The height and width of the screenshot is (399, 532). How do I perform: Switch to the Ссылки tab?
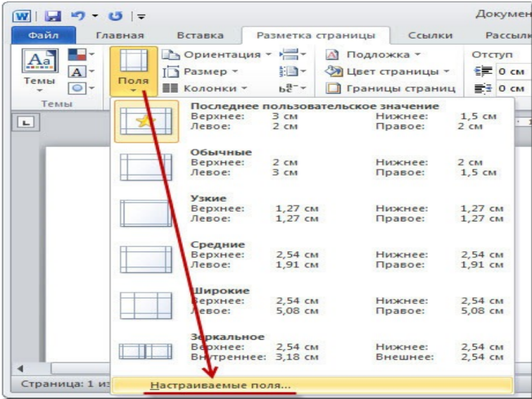click(x=430, y=35)
